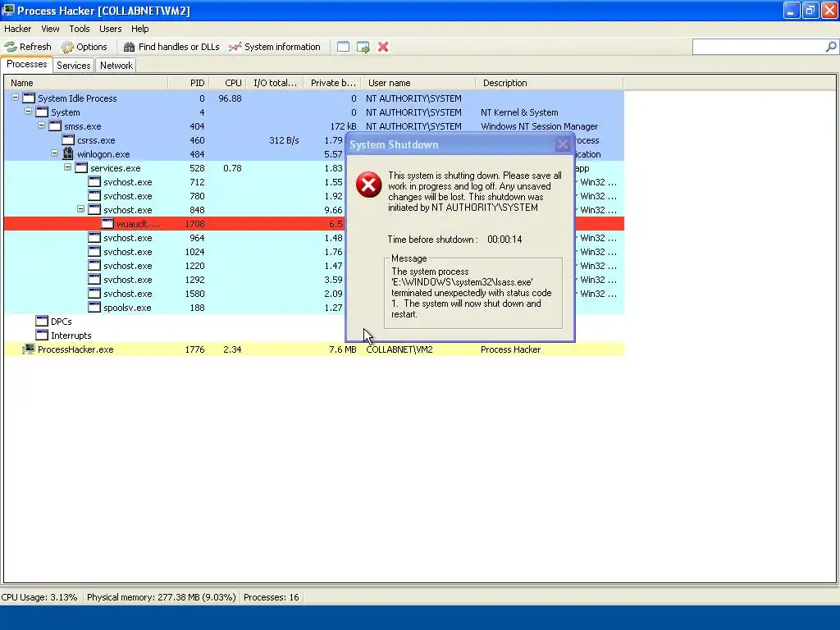Click the red error icon in the dialog

[x=368, y=185]
